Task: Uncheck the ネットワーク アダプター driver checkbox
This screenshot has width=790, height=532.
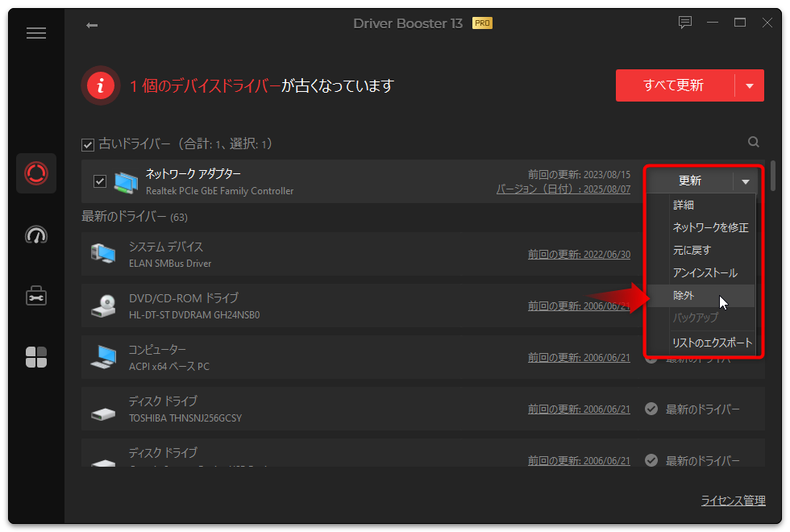Action: pyautogui.click(x=100, y=181)
